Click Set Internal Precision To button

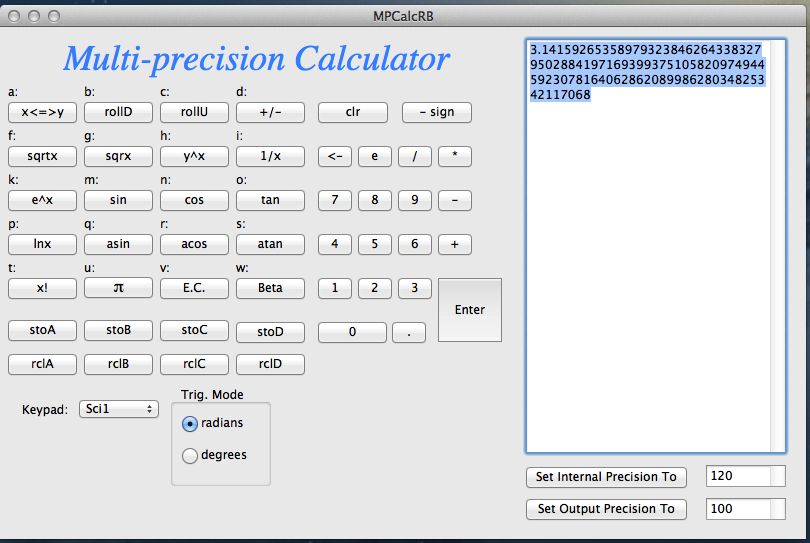coord(606,477)
